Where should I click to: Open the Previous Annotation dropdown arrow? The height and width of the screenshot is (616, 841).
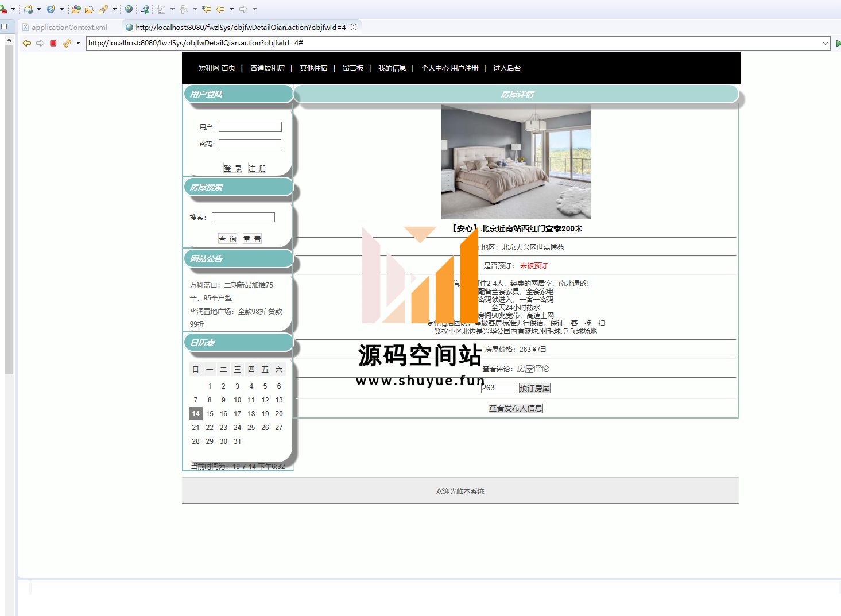click(195, 9)
